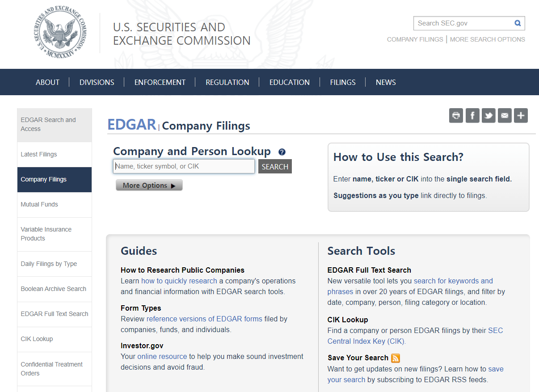Open the reference versions of EDGAR forms link

pos(204,319)
